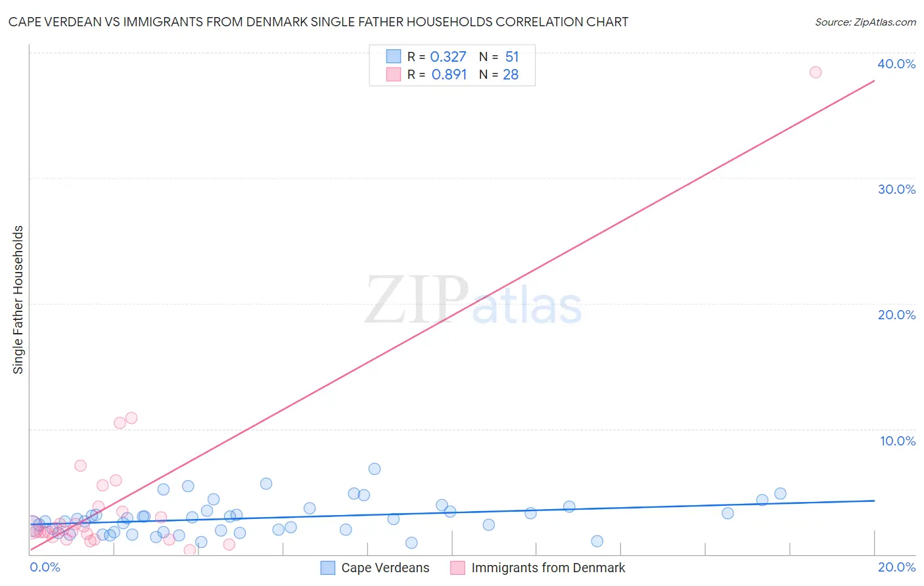
Task: Click the 20.0% y-axis tick label
Action: pos(896,315)
